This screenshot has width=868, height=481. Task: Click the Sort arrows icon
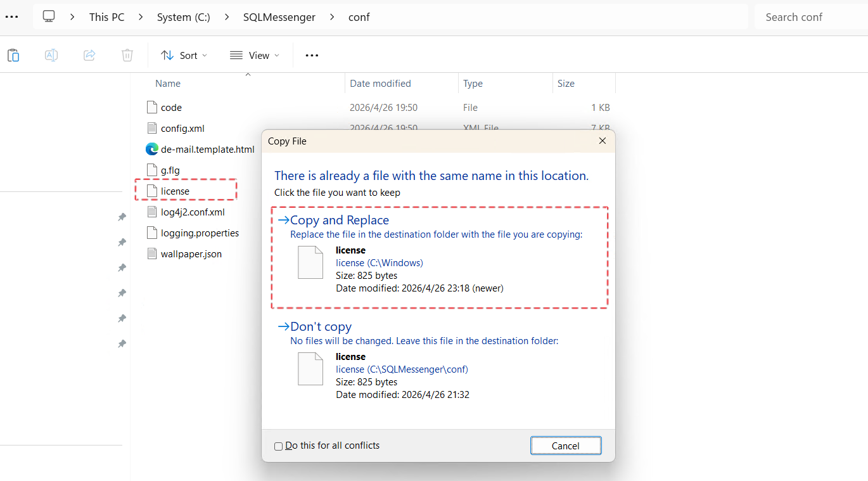(x=166, y=55)
